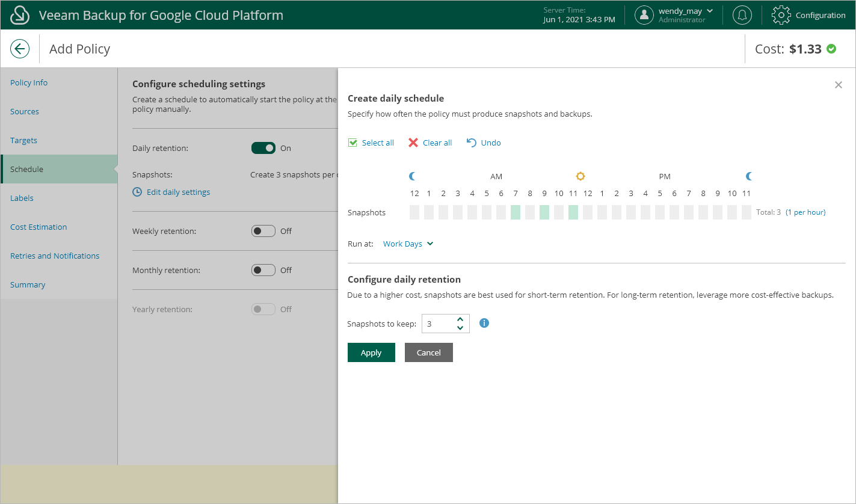Decrease Snapshots to keep with down arrow

coord(460,328)
